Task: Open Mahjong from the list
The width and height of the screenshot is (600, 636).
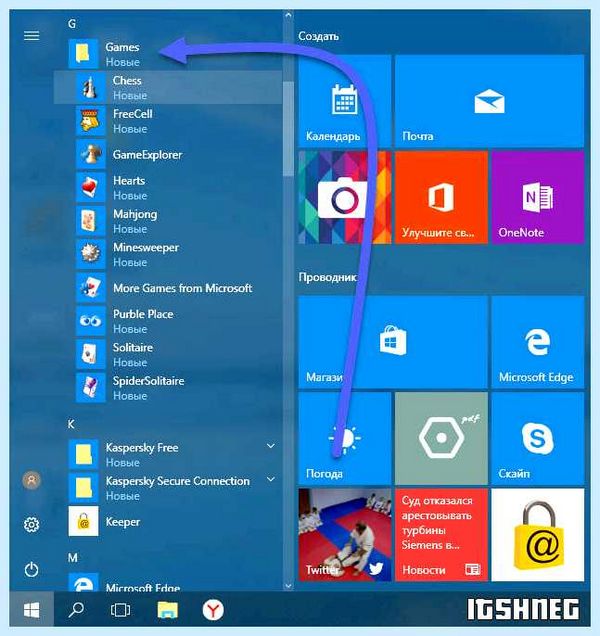Action: tap(168, 221)
